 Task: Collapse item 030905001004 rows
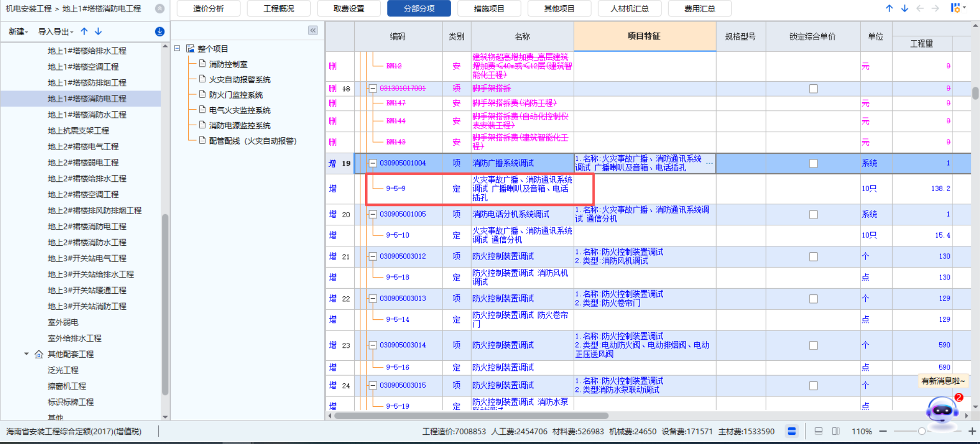pyautogui.click(x=373, y=163)
